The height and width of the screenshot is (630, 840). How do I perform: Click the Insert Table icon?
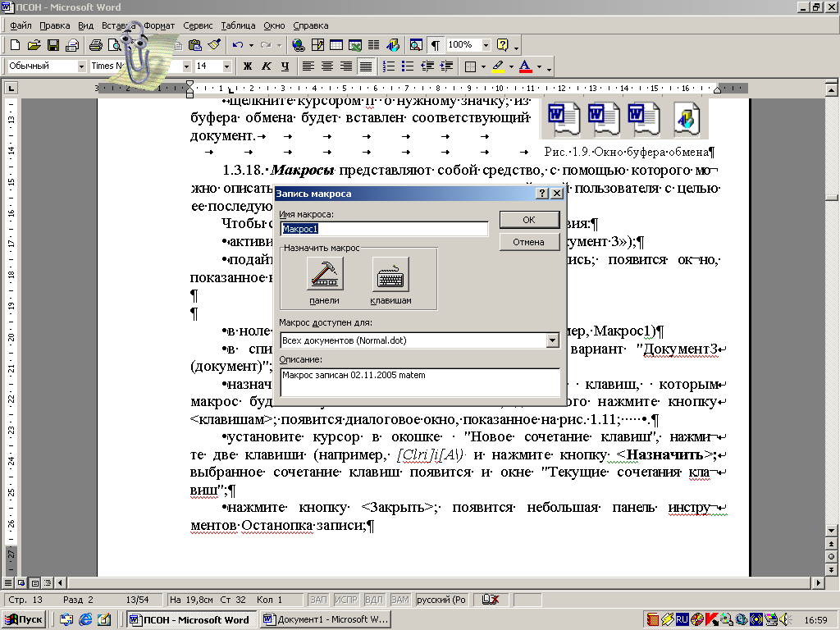pyautogui.click(x=336, y=46)
